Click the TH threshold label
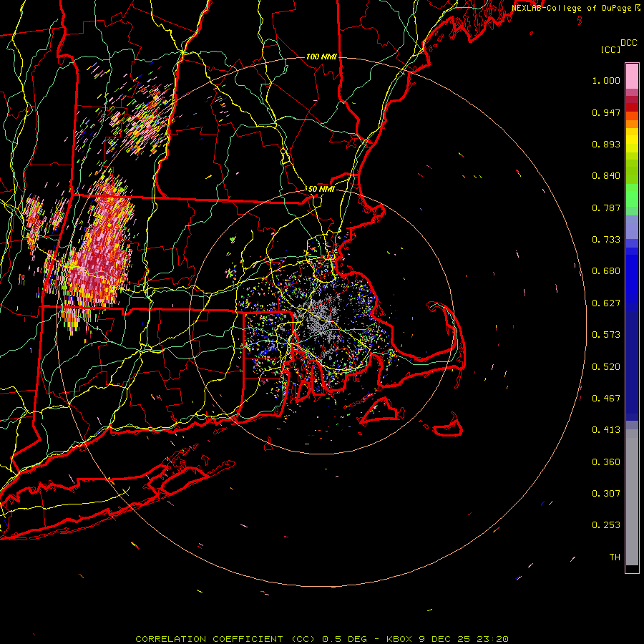Image resolution: width=644 pixels, height=644 pixels. point(615,557)
